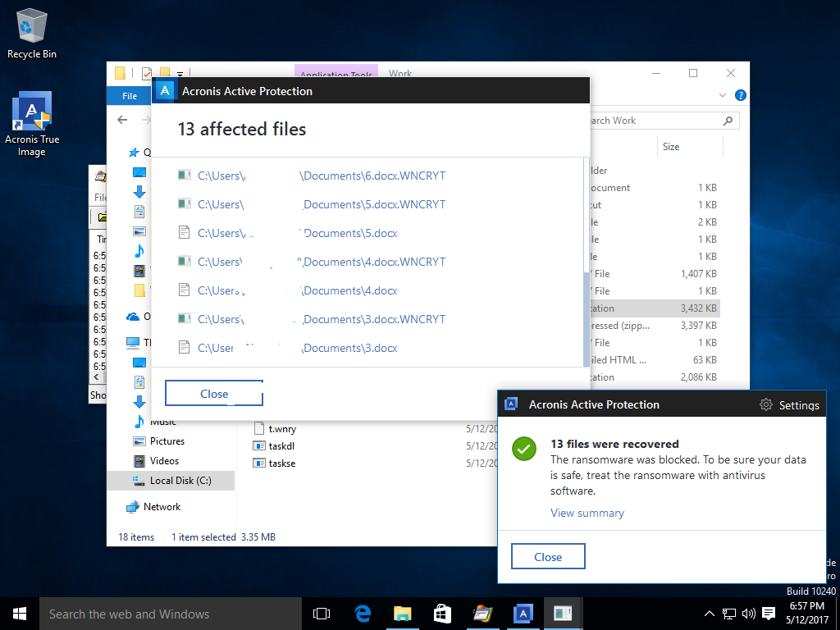Click the search magnifier icon in Explorer

click(728, 121)
